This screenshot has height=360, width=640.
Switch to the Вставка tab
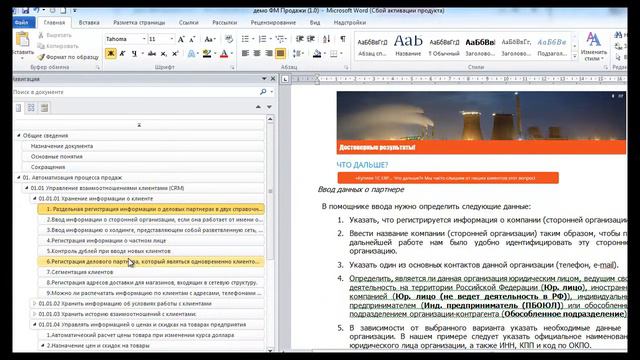click(x=89, y=23)
